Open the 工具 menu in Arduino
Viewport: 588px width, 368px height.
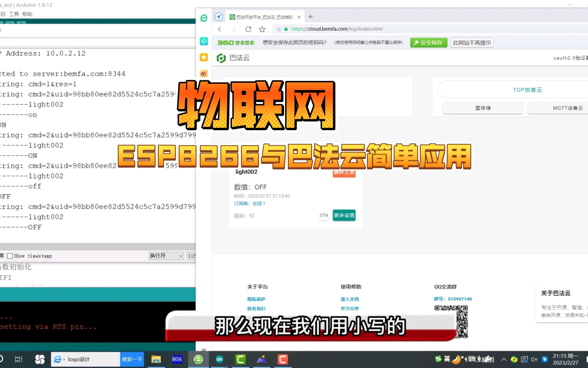tap(14, 14)
